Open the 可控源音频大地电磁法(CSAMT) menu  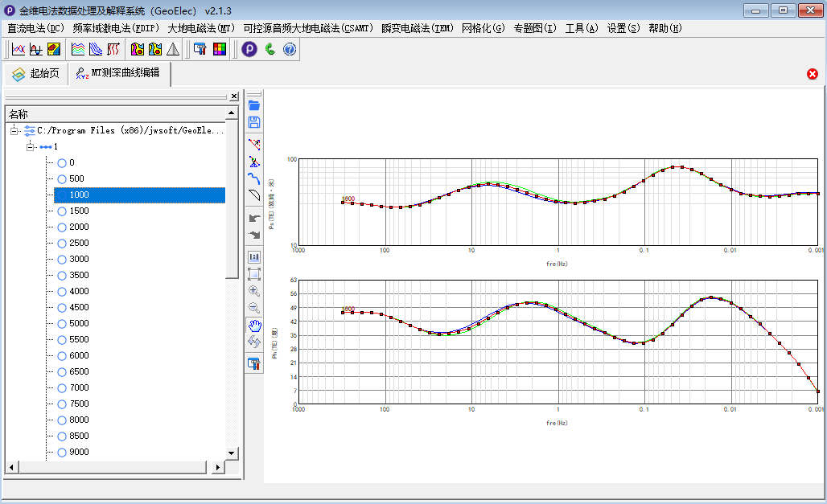point(308,28)
